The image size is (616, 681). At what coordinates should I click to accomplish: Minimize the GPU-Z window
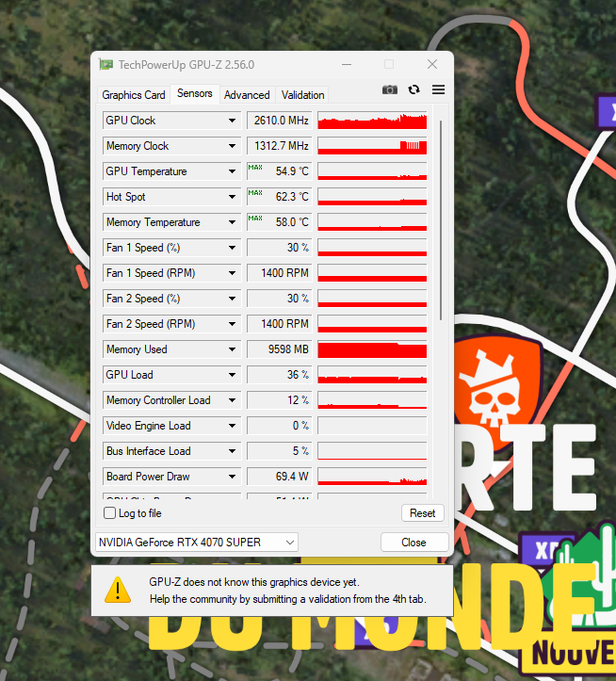point(347,64)
